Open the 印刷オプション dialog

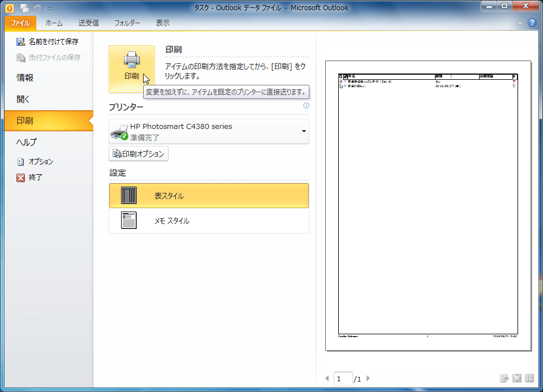click(139, 154)
